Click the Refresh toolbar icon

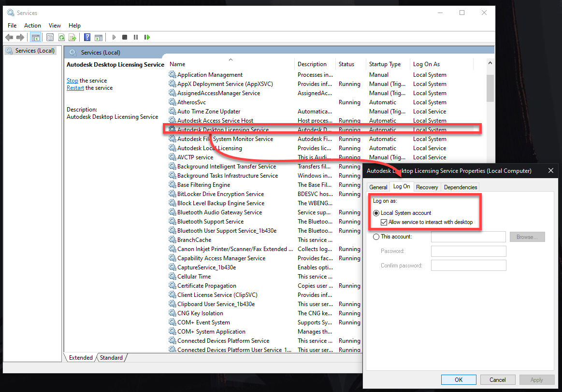61,37
